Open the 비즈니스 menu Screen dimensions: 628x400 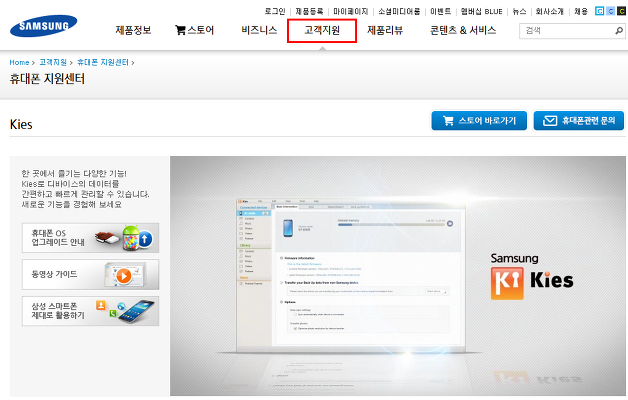click(x=259, y=30)
